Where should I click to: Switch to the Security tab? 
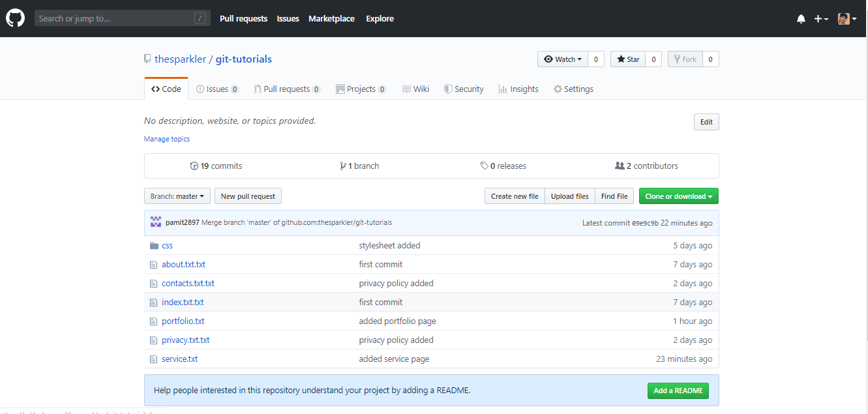coord(464,89)
